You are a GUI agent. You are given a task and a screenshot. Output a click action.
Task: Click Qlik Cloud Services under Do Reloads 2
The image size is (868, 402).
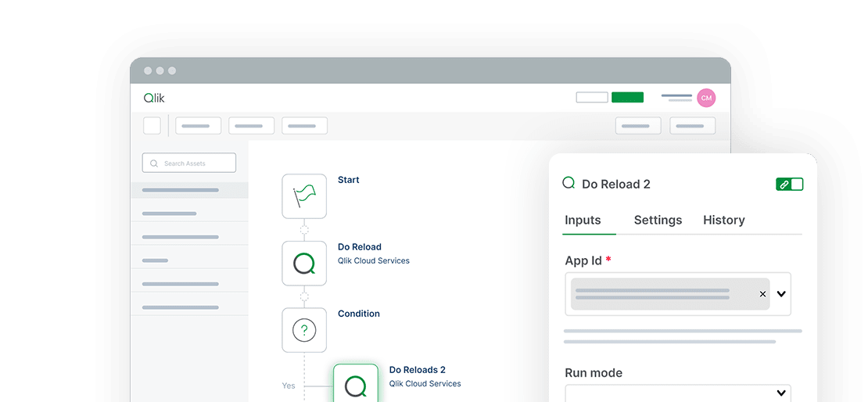point(425,383)
